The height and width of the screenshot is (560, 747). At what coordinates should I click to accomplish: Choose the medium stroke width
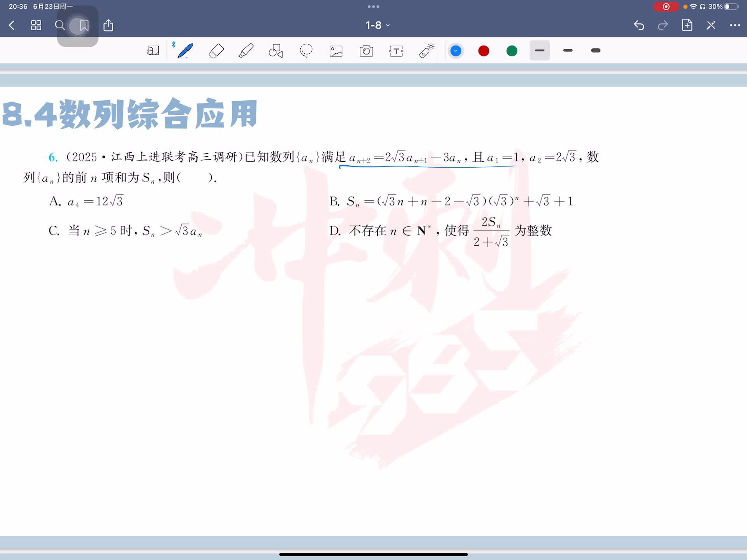pos(568,51)
